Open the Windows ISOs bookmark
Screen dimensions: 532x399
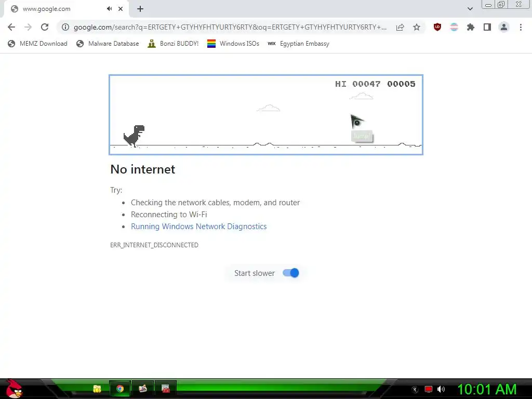(x=233, y=44)
